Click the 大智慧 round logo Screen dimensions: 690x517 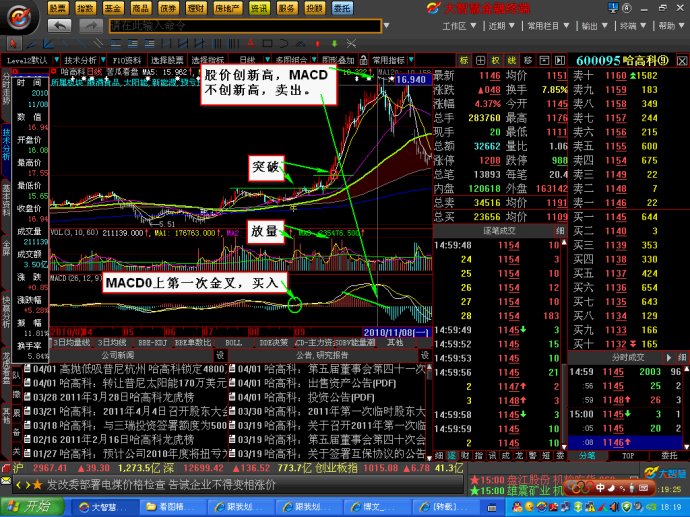19,18
